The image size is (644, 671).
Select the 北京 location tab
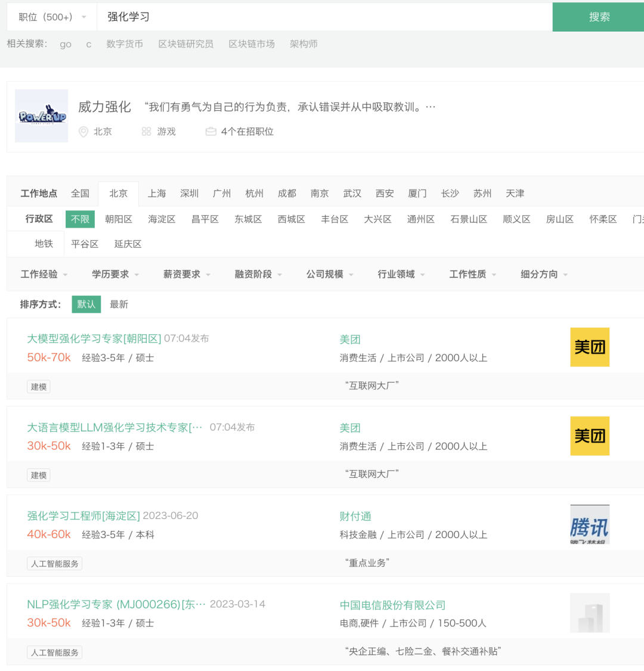click(x=118, y=194)
